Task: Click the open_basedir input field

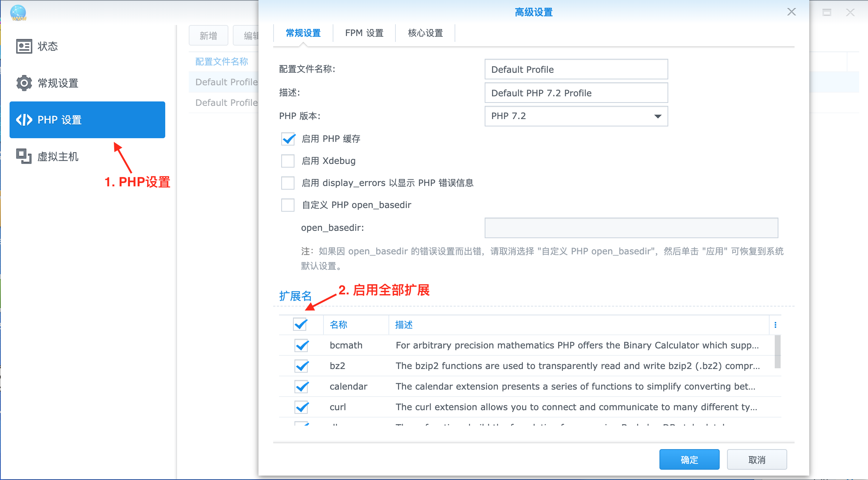Action: (x=631, y=228)
